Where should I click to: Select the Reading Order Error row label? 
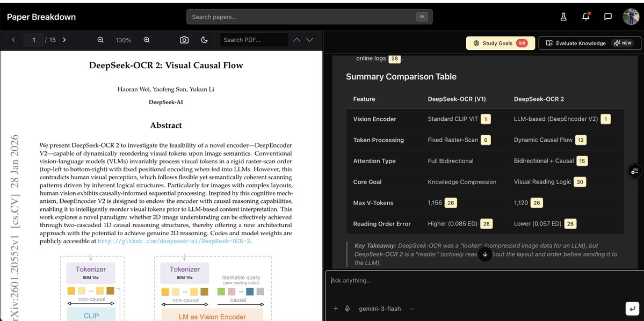[382, 224]
